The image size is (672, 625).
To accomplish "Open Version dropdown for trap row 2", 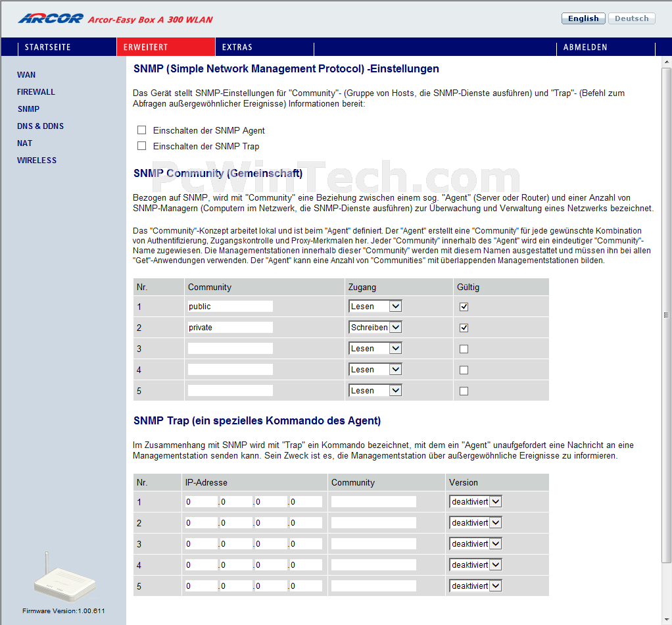I will pos(475,522).
